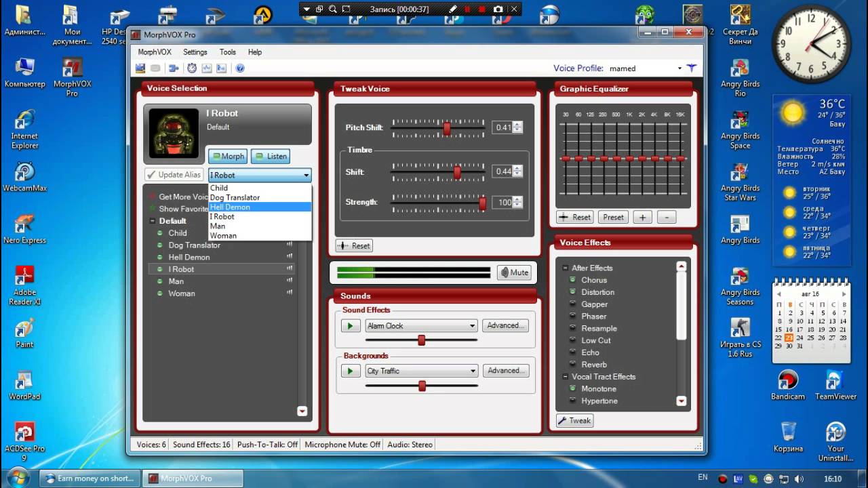The width and height of the screenshot is (868, 488).
Task: Open the Paint desktop icon
Action: 24,332
